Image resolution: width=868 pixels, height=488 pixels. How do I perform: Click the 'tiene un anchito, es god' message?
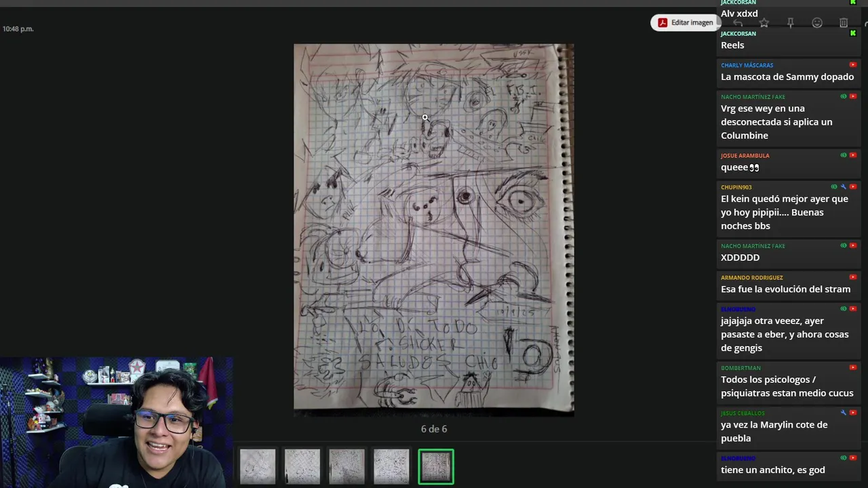point(773,470)
